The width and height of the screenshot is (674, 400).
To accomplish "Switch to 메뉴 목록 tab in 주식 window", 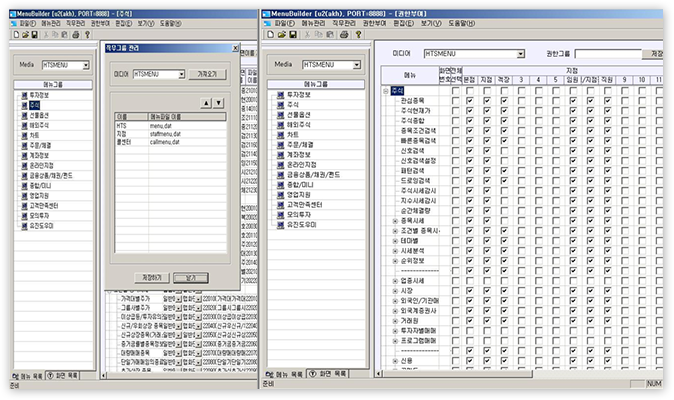I will pos(28,376).
